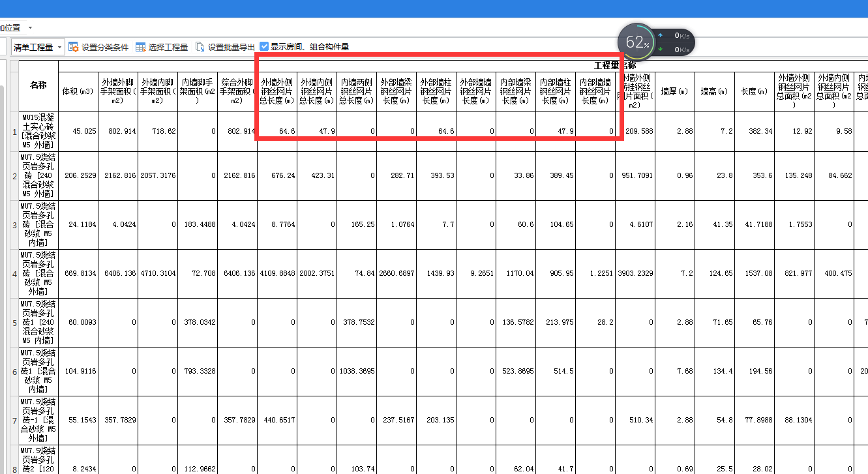
Task: Expand the 加位置 dropdown arrow
Action: (30, 28)
